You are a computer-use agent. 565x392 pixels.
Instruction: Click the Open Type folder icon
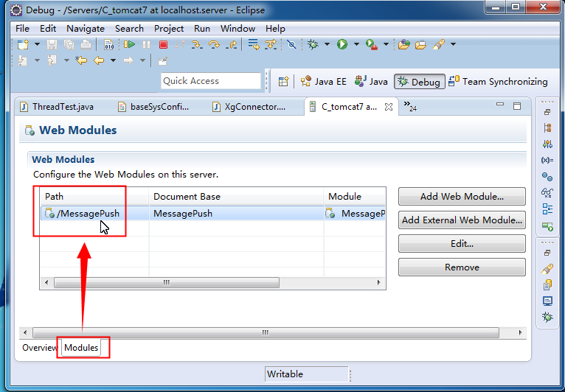click(403, 45)
